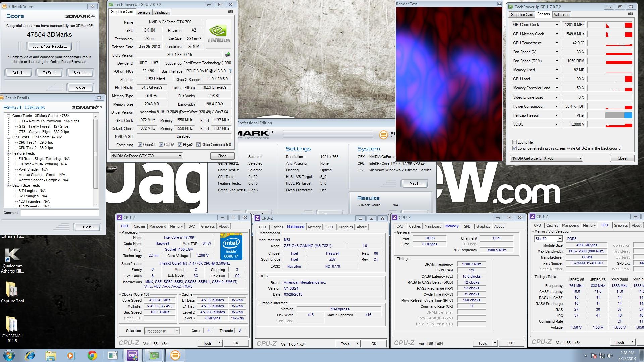Viewport: 644px width, 362px height.
Task: Open Graphics tab in CPU-Z Memory window
Action: pyautogui.click(x=483, y=226)
